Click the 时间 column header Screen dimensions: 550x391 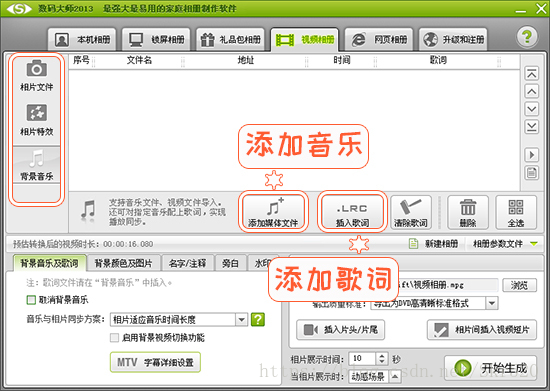pyautogui.click(x=342, y=60)
